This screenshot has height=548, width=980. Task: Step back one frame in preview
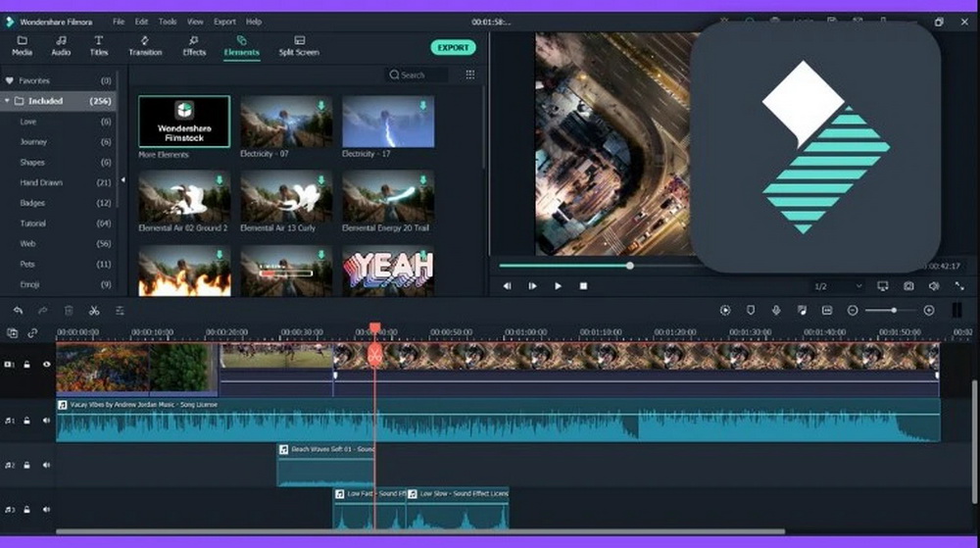507,286
